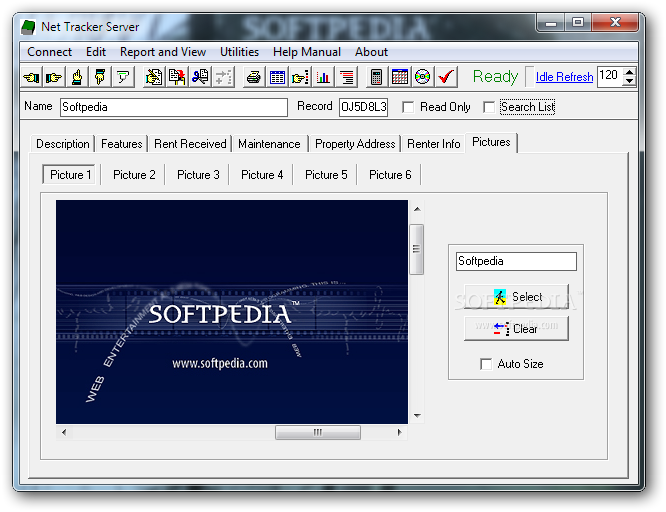Click the CD disc icon
Screen dimensions: 666x512
pyautogui.click(x=422, y=77)
